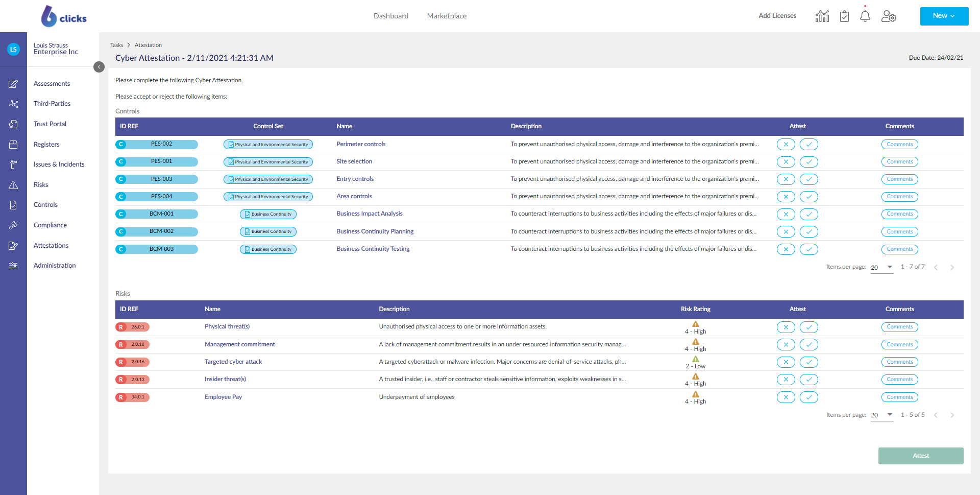Viewport: 980px width, 495px height.
Task: Accept risk Employee Pay
Action: tap(809, 397)
